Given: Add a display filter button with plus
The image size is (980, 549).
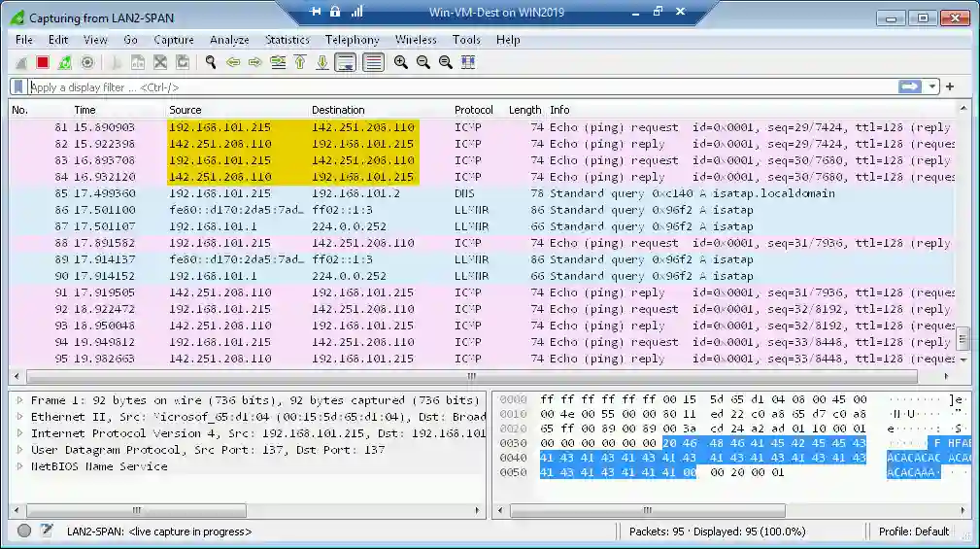Looking at the screenshot, I should coord(950,86).
